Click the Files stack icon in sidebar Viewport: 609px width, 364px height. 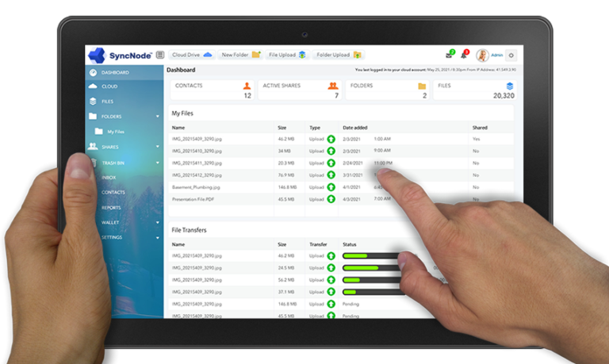pyautogui.click(x=93, y=101)
